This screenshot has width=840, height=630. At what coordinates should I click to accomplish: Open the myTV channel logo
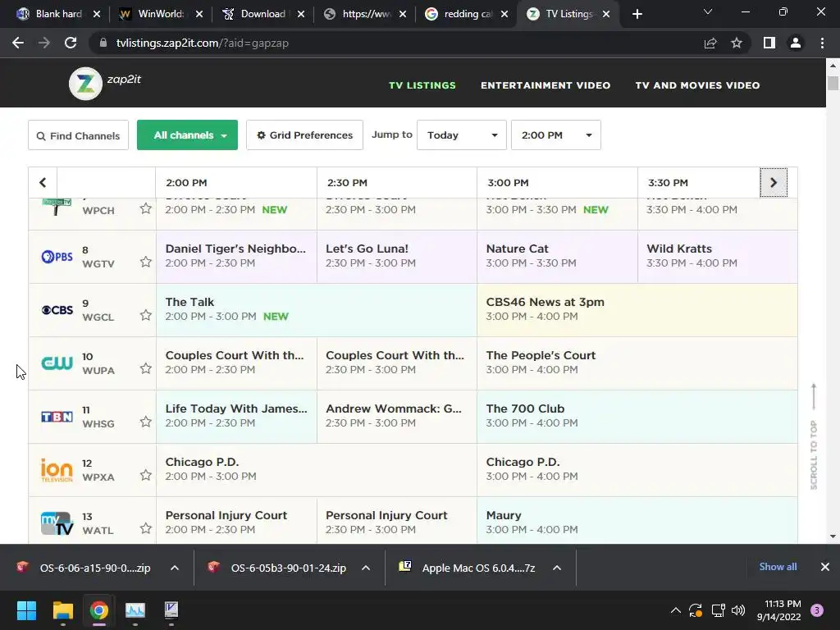point(57,523)
